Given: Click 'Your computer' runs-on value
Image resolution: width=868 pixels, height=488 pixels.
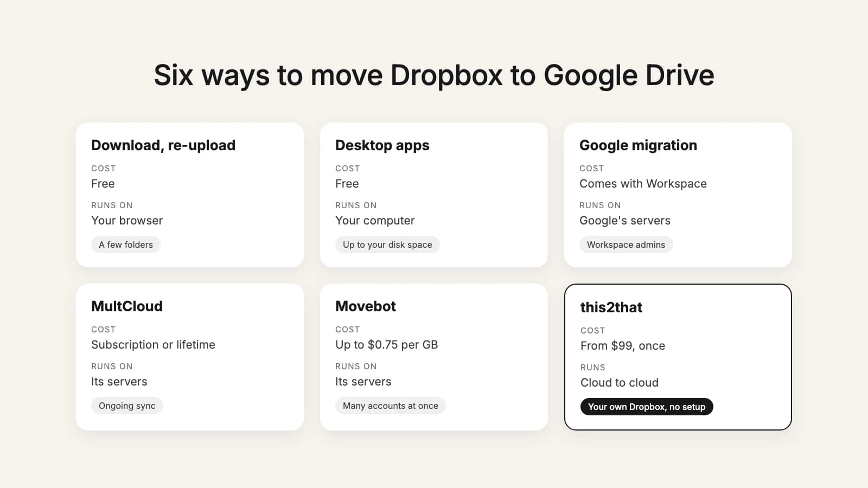Looking at the screenshot, I should click(375, 221).
